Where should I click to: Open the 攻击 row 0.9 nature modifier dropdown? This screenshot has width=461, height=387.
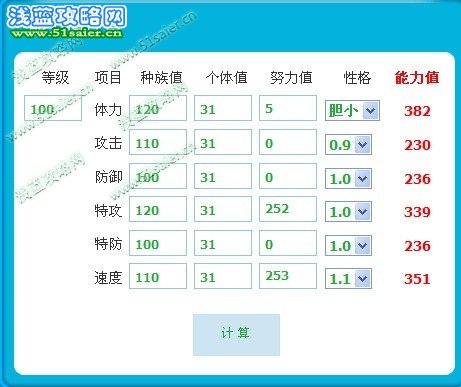tap(348, 145)
